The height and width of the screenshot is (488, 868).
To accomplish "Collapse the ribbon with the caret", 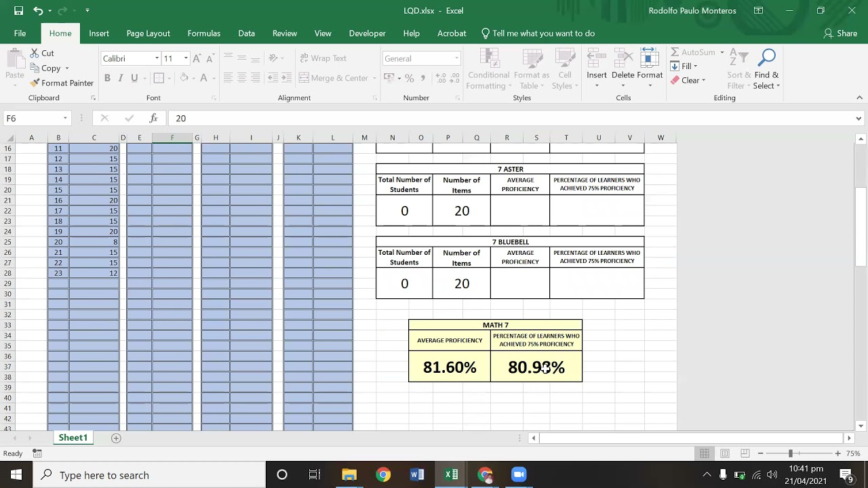I will pos(859,98).
